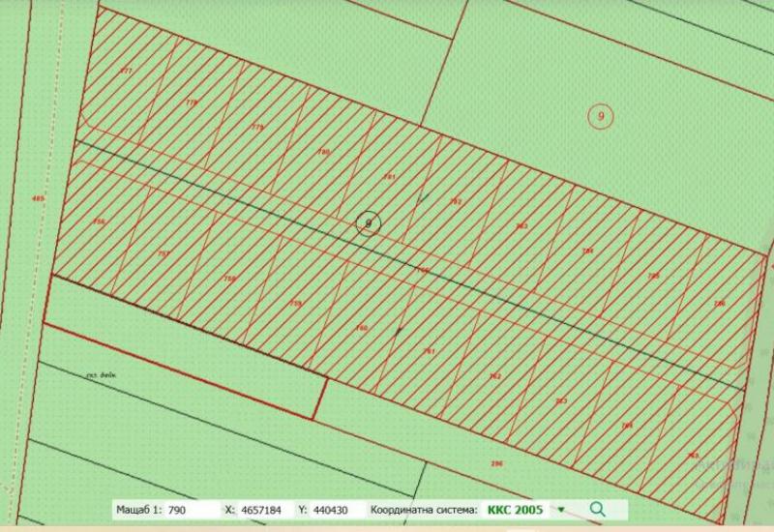
Task: Open the coordinate system dropdown arrow
Action: coord(560,509)
